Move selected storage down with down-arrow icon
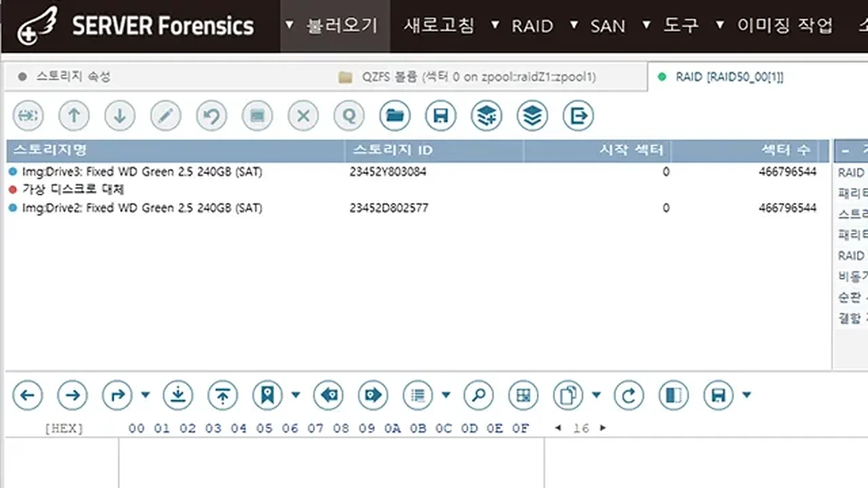This screenshot has width=868, height=488. tap(120, 116)
